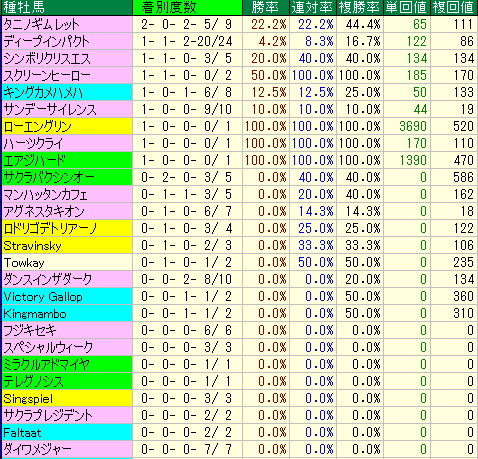Screen dimensions: 478x459
Task: Click タニノギムレット's 44.4% place rate
Action: [x=363, y=24]
